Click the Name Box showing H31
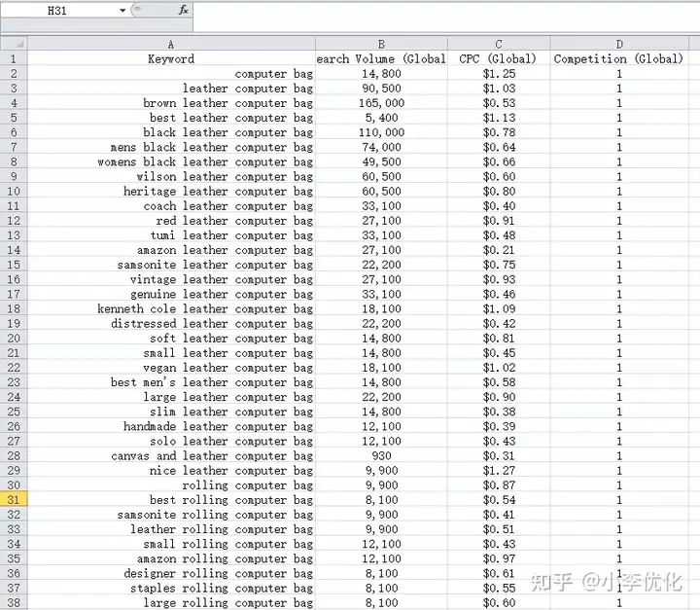The width and height of the screenshot is (700, 610). coord(57,11)
